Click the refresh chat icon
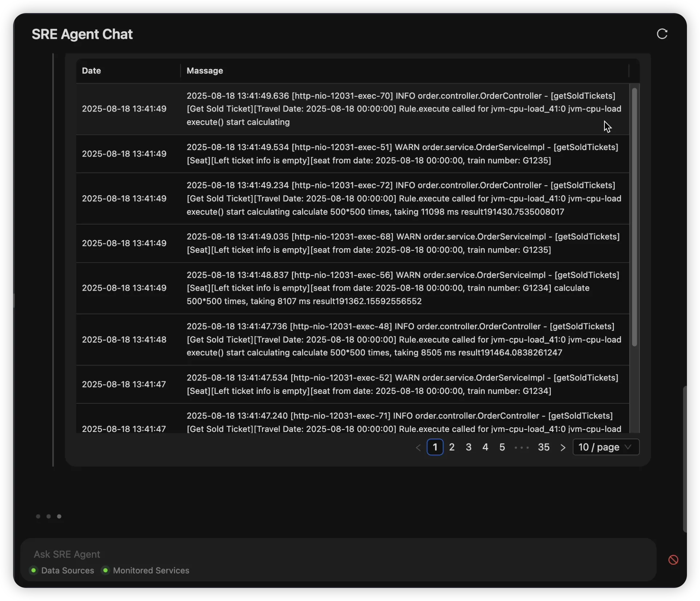Screen dimensions: 700x601 (x=662, y=34)
